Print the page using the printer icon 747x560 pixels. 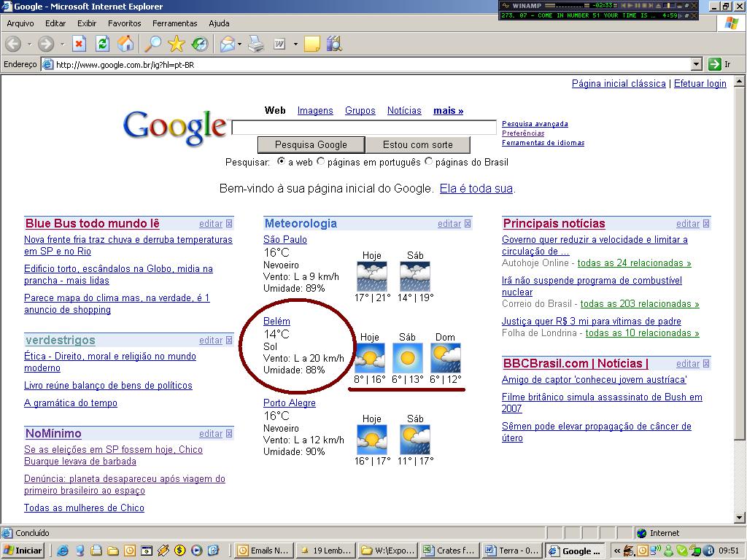256,44
